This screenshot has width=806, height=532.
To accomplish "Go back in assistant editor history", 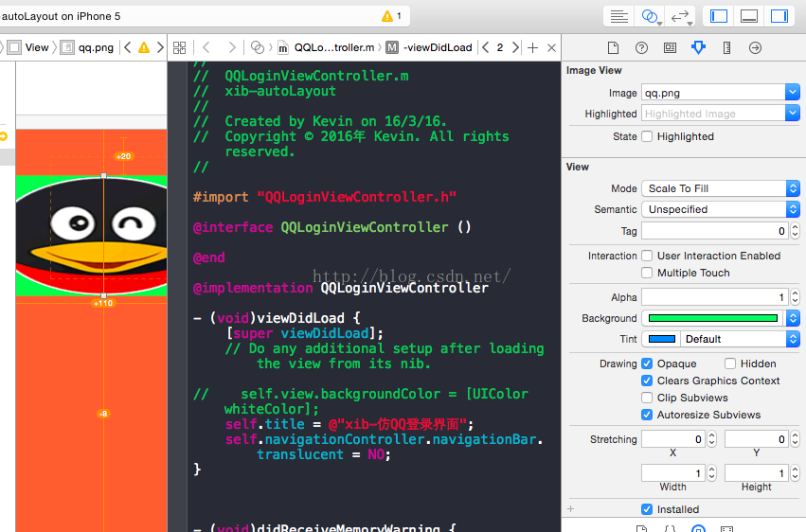I will coord(206,47).
